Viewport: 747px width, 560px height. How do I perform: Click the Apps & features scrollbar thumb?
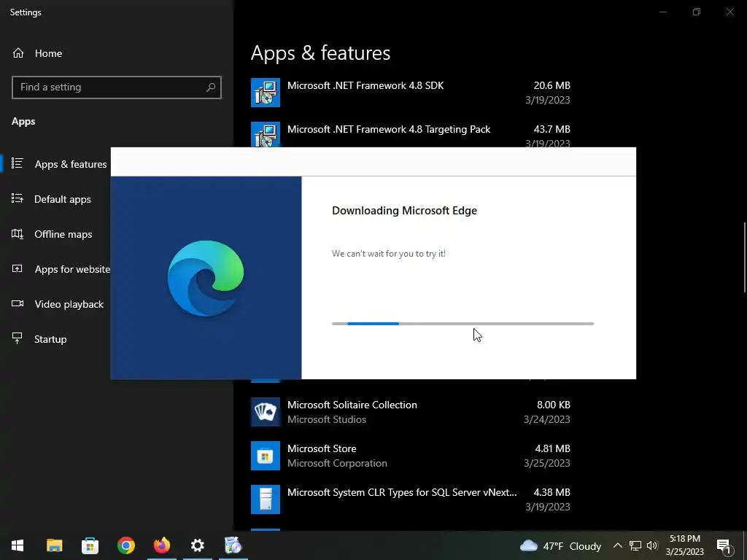pos(745,257)
